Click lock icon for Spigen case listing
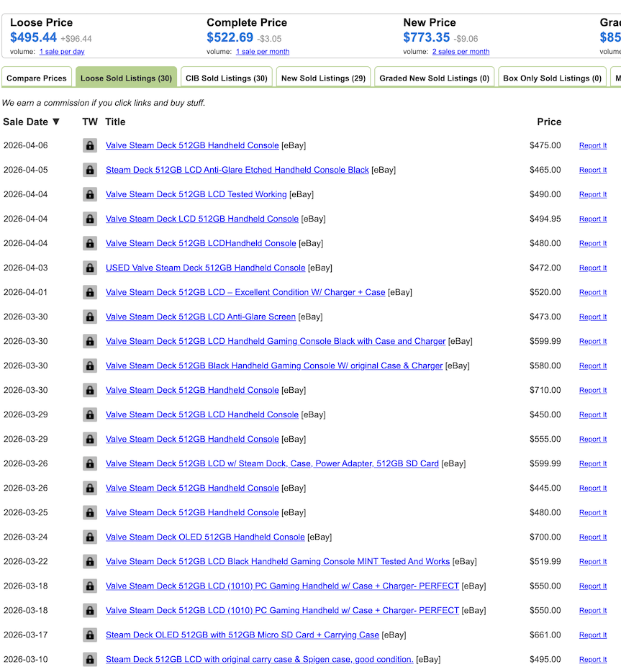Viewport: 621px width, 672px height. [x=89, y=659]
